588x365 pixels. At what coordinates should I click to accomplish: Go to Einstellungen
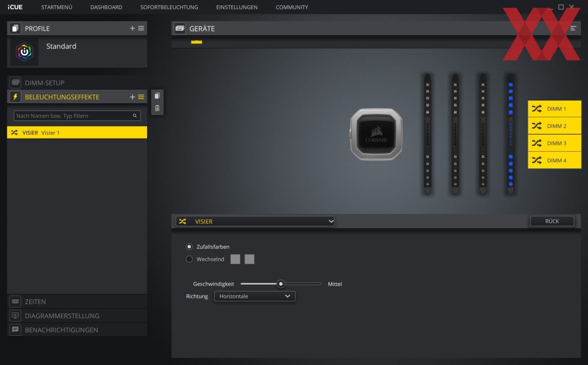(237, 7)
